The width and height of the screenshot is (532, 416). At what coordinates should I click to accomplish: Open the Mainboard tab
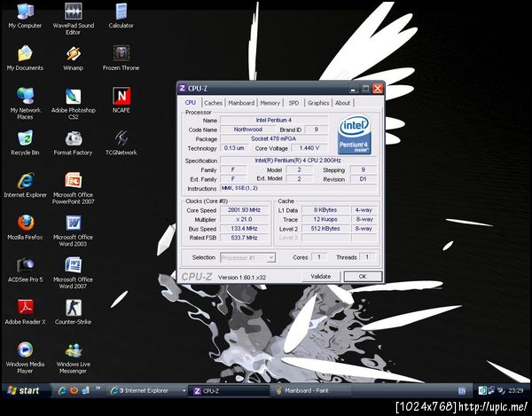pos(241,103)
